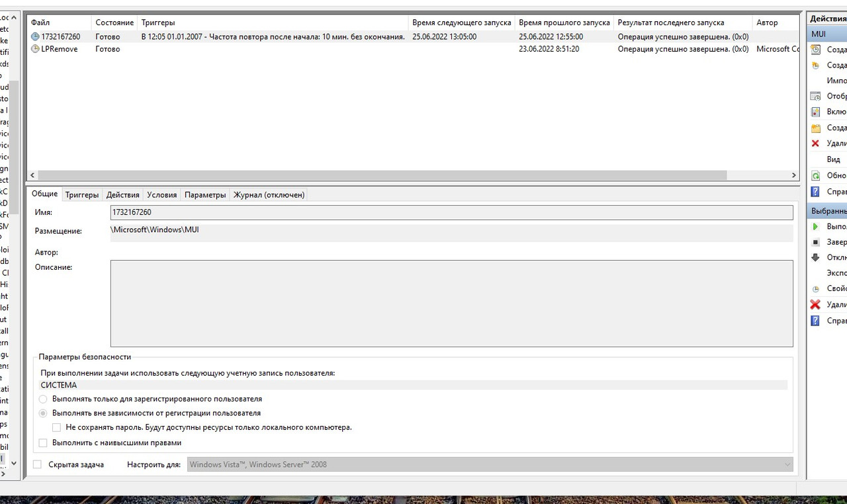Viewport: 847px width, 504px height.
Task: Switch to the 'Условия' tab
Action: (162, 194)
